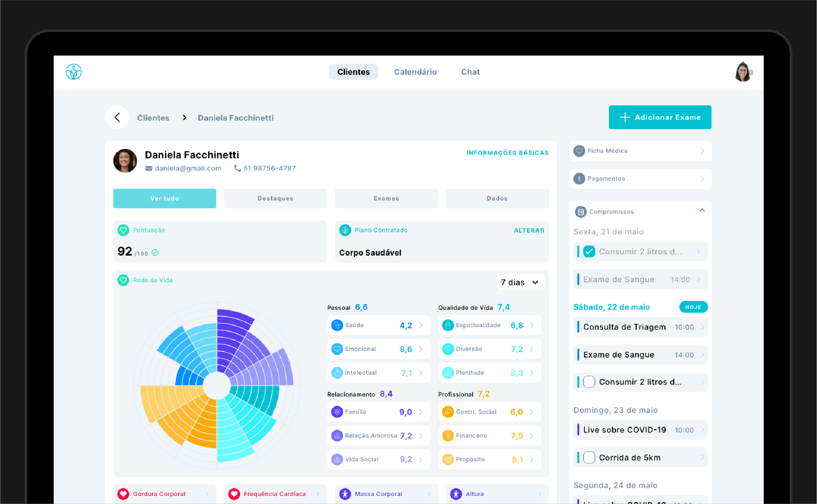This screenshot has height=504, width=817.
Task: Click the back arrow button
Action: click(x=117, y=117)
